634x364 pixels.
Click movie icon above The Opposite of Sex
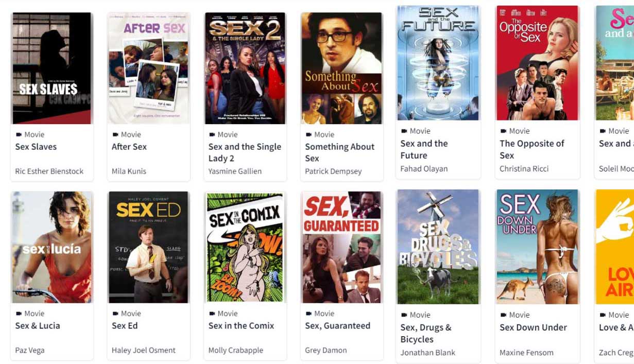[503, 131]
